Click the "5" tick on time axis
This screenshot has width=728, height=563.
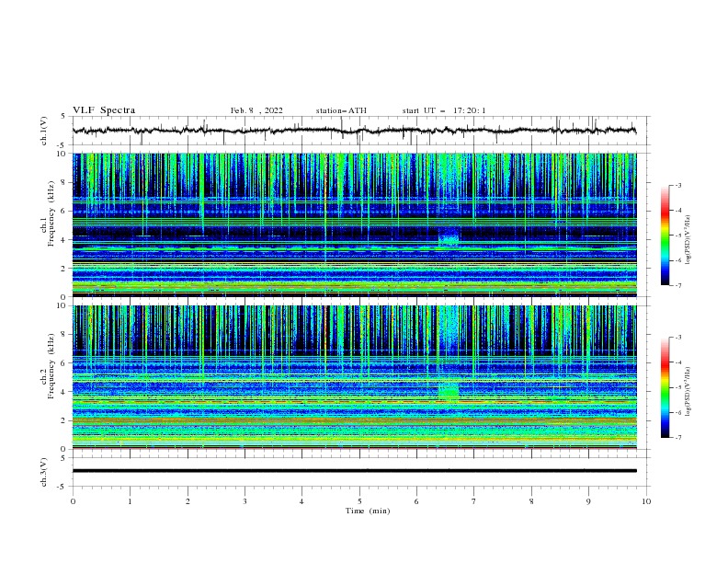click(359, 501)
